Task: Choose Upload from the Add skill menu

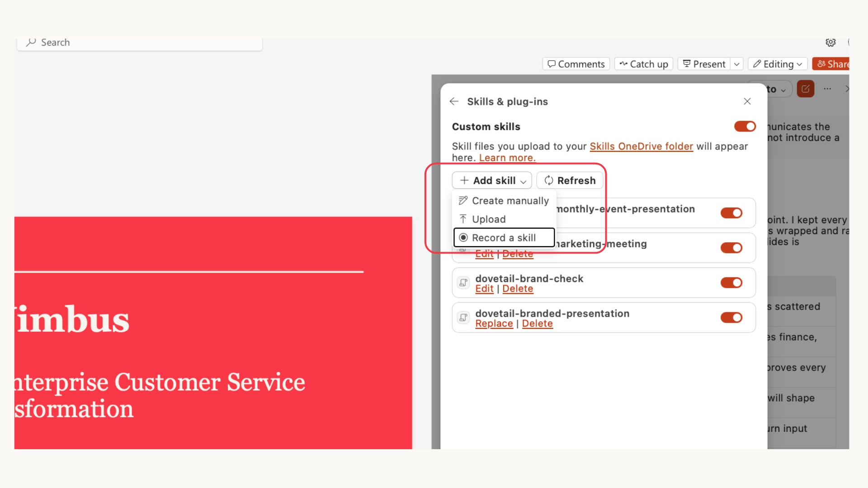Action: click(504, 219)
